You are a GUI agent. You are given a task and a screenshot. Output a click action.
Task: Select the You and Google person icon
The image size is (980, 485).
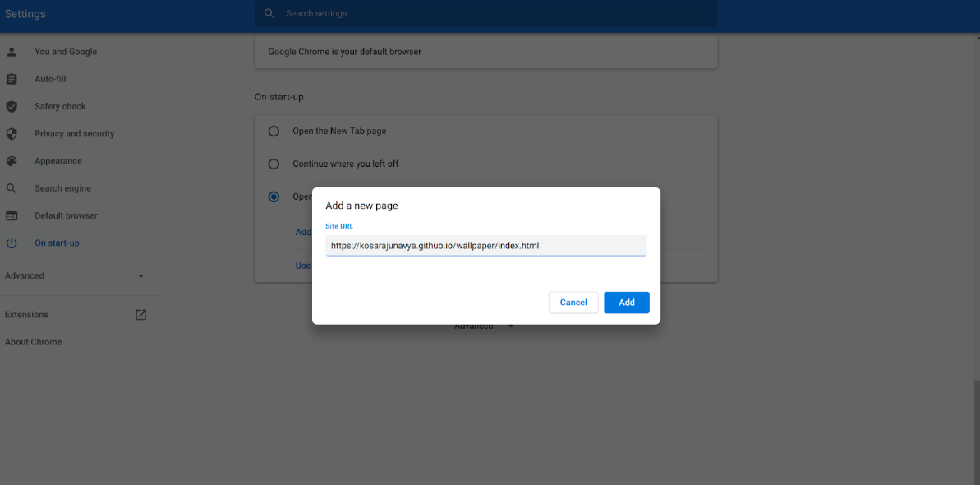11,51
